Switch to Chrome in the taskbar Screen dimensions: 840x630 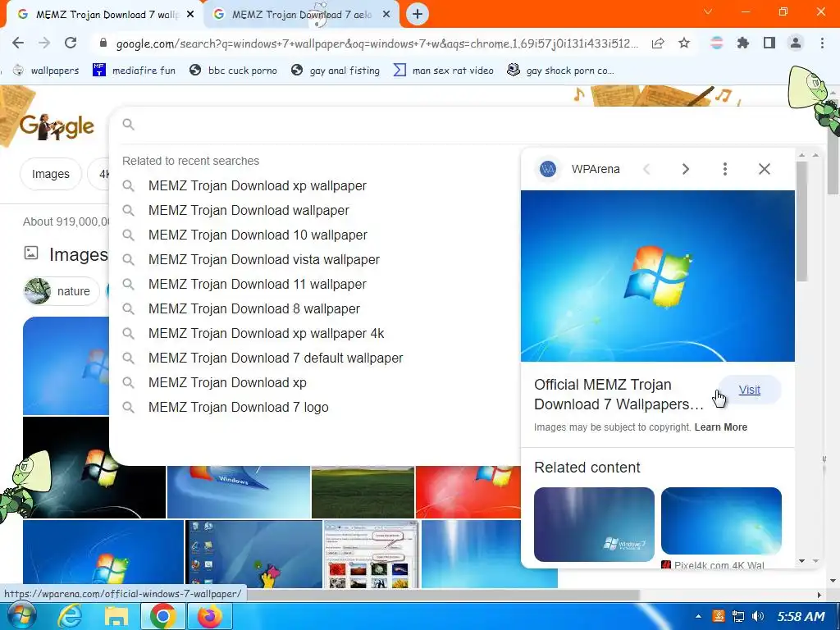tap(163, 616)
